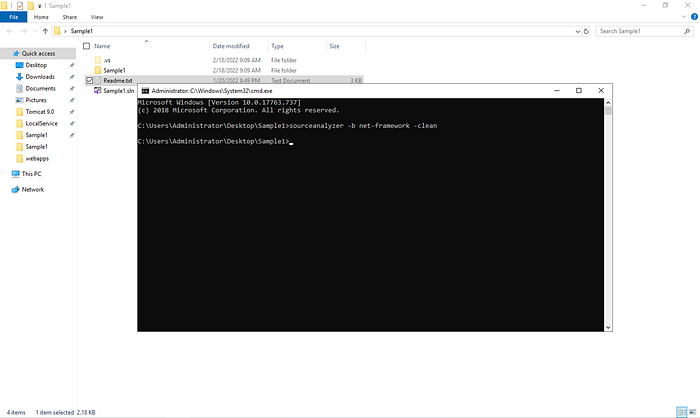Screen dimensions: 700x418
Task: Uncheck the Readme.txt item checkbox
Action: coord(89,81)
